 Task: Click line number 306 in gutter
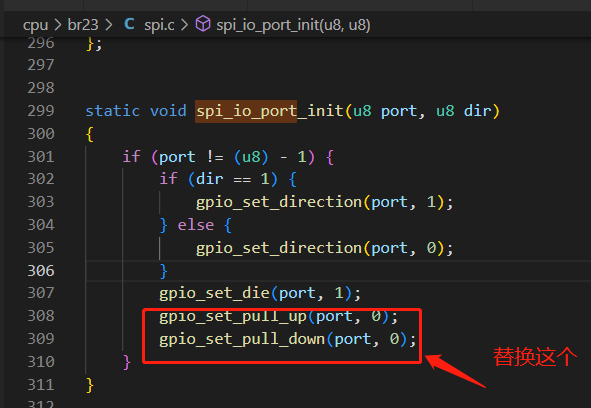pyautogui.click(x=41, y=271)
